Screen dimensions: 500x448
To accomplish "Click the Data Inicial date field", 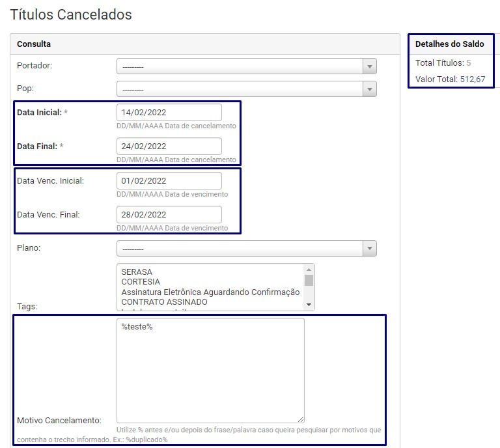I will point(169,112).
